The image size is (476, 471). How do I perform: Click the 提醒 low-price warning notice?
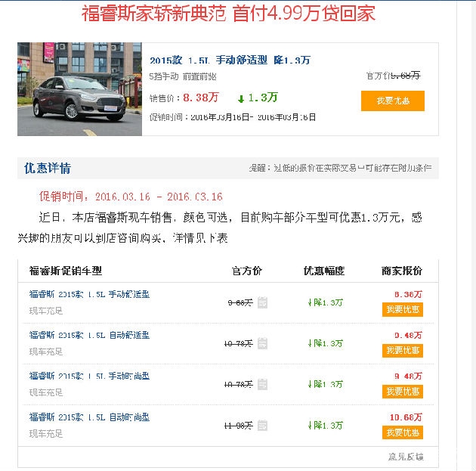pyautogui.click(x=340, y=168)
